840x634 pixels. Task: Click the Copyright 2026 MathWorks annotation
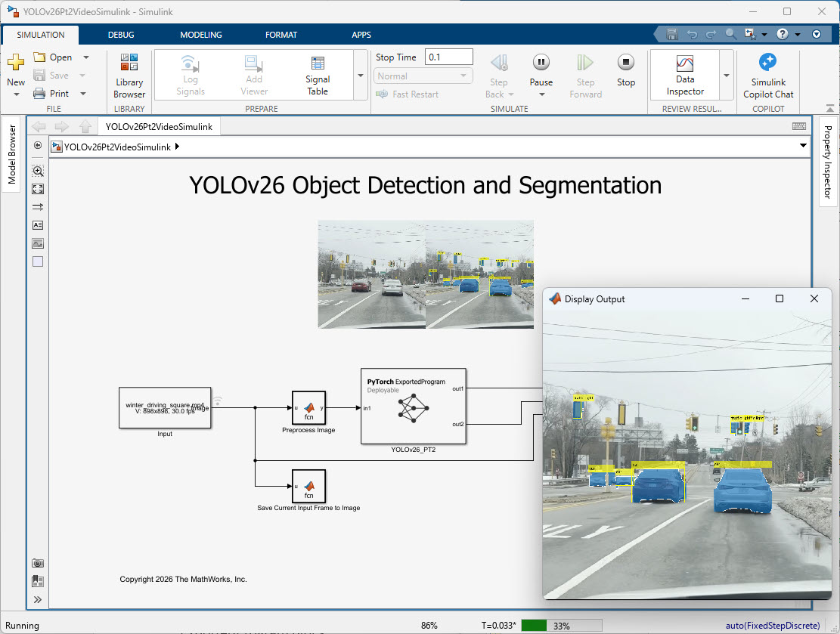tap(183, 579)
